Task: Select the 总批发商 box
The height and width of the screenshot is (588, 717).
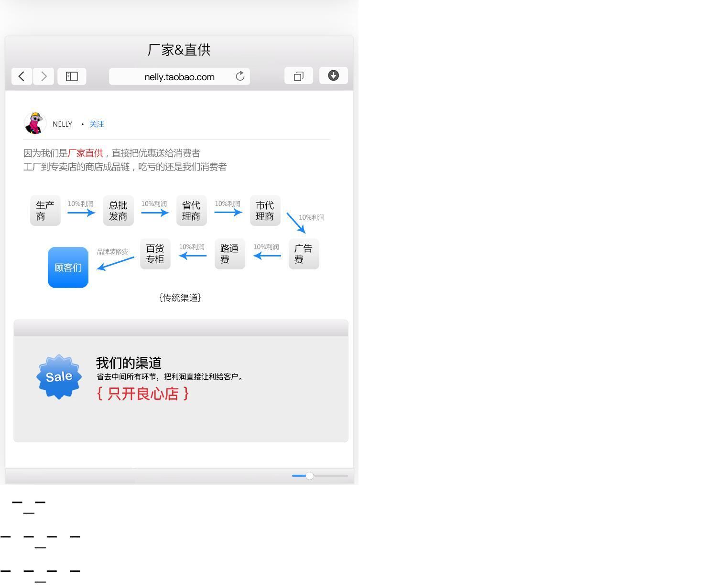Action: (x=119, y=211)
